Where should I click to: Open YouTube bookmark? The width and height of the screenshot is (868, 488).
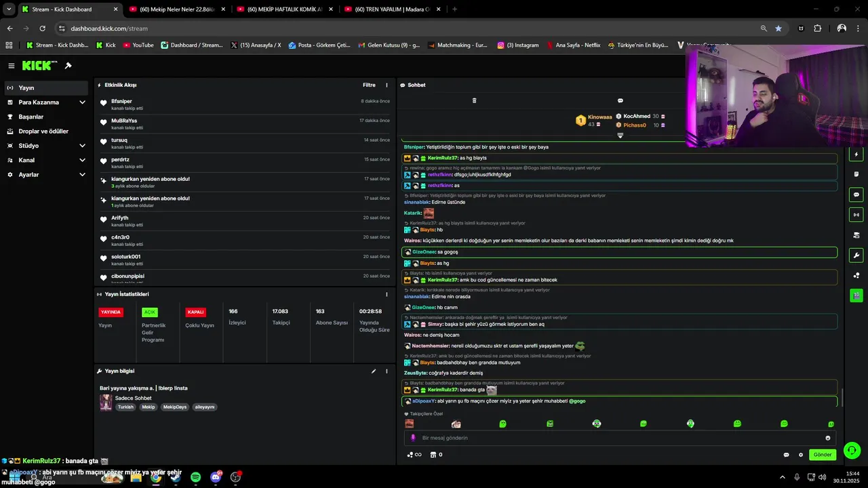[x=138, y=45]
